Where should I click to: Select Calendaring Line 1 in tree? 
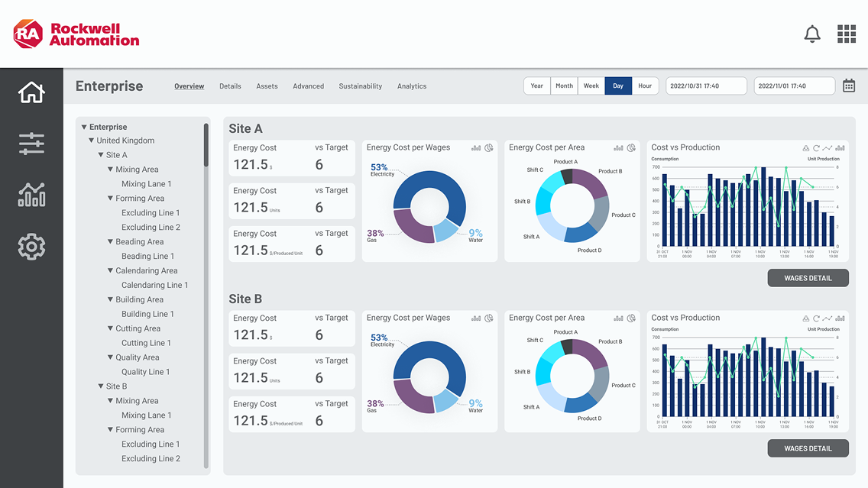pos(155,285)
